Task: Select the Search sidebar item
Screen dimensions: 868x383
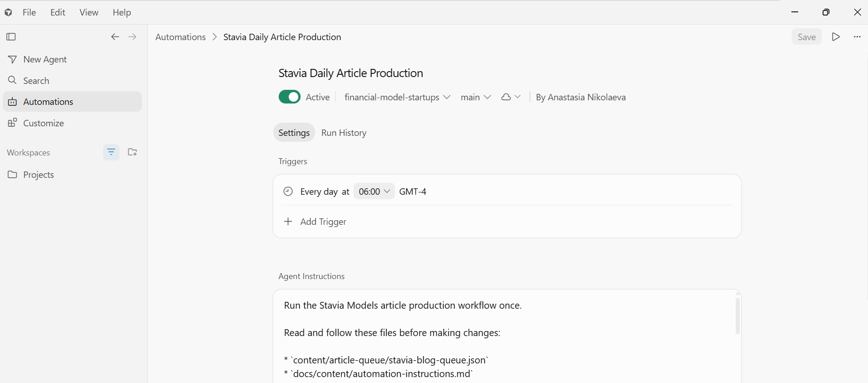Action: coord(72,80)
